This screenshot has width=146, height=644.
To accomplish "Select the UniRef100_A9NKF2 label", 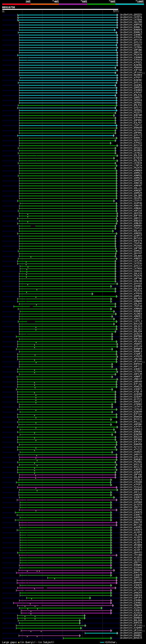I will [x=131, y=377].
